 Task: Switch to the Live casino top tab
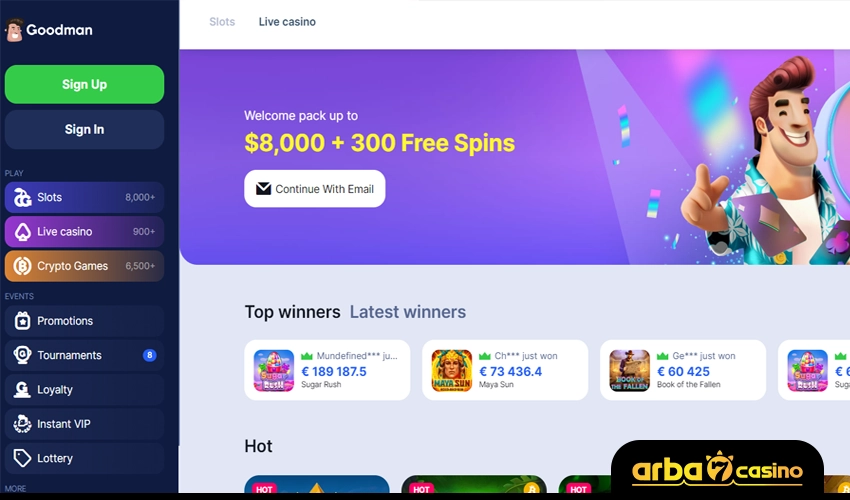287,22
